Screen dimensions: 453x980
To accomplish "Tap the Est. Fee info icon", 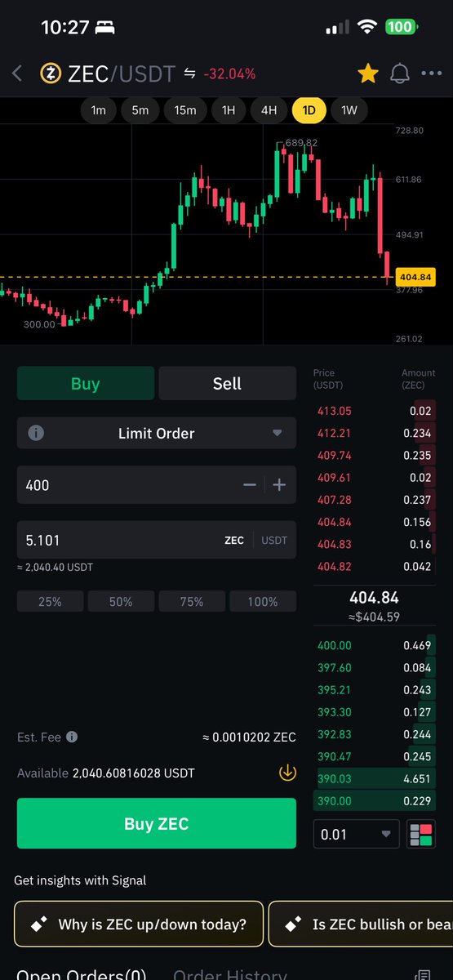I will click(72, 737).
